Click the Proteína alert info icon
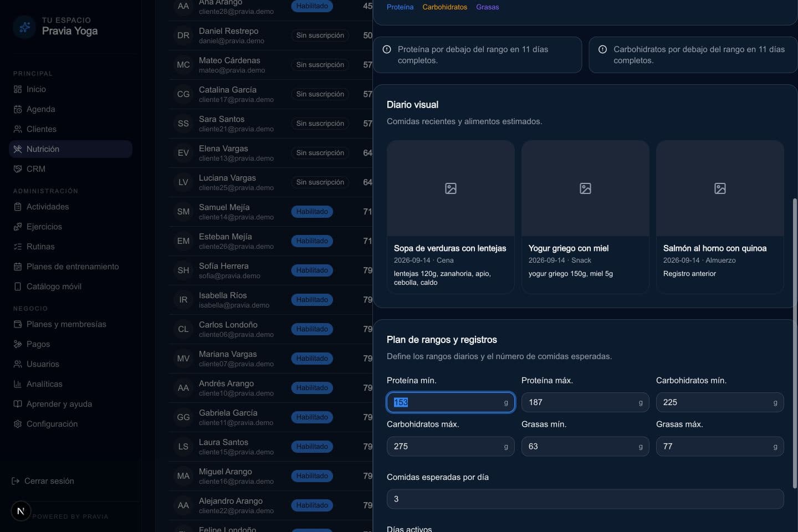Screen dimensions: 798x532 pyautogui.click(x=387, y=49)
